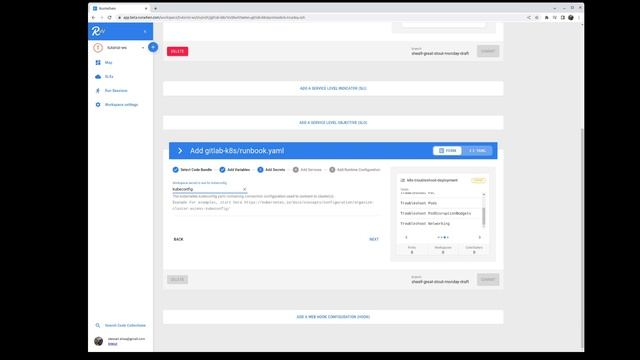Click the browser address bar

pos(322,18)
